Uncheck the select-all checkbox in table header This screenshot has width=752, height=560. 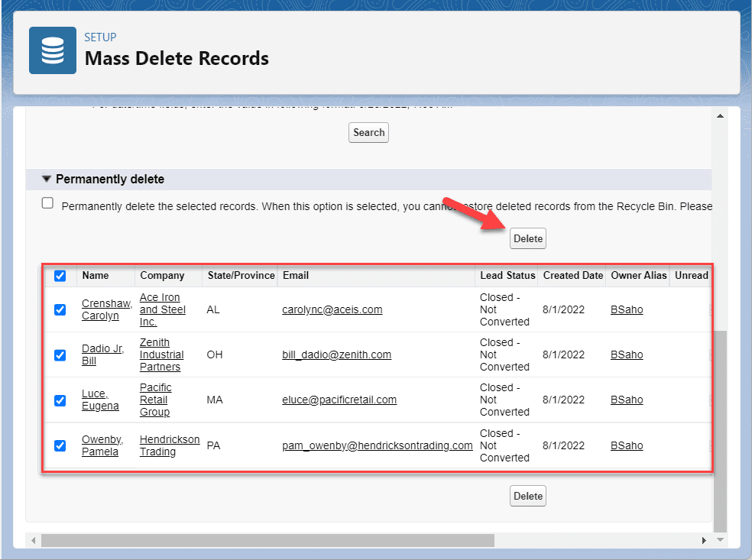pos(60,276)
